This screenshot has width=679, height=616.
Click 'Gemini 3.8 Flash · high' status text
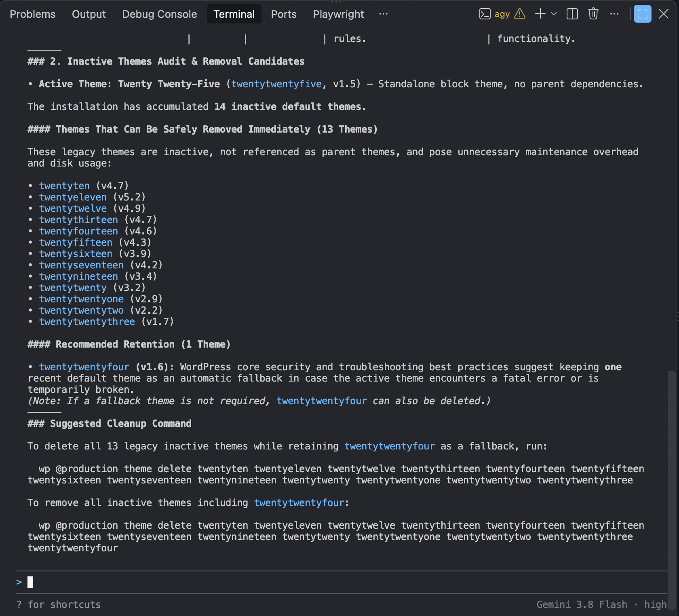(601, 605)
